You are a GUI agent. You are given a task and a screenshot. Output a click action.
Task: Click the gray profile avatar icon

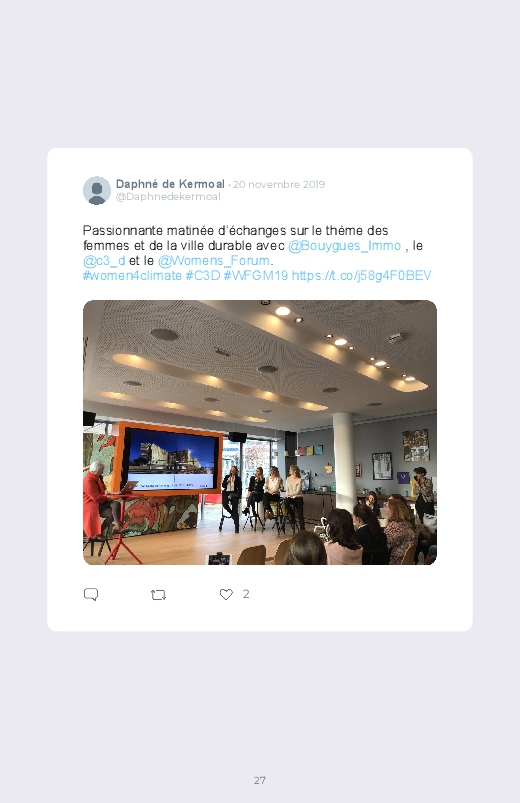point(97,191)
